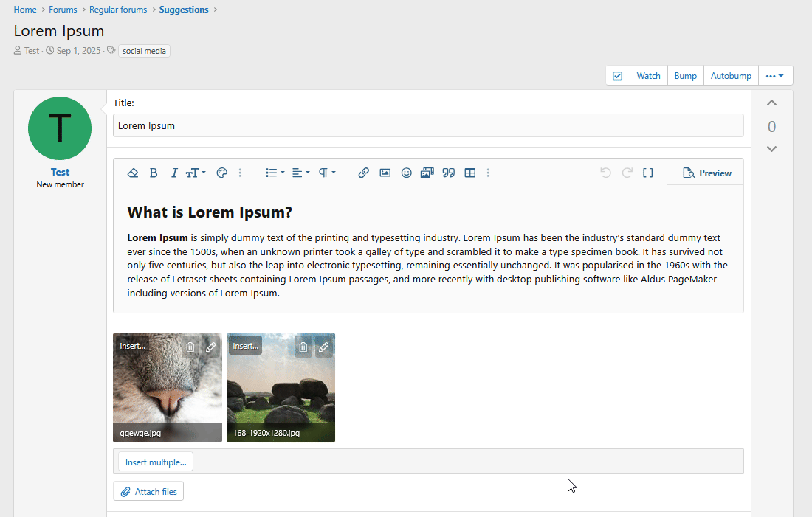Insert a quote block
The height and width of the screenshot is (517, 812).
[x=448, y=173]
